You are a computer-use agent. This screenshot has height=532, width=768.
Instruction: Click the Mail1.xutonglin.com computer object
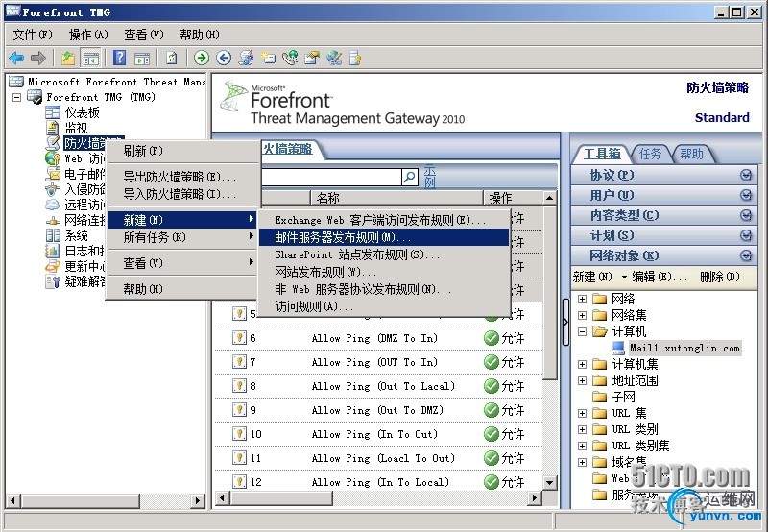(684, 349)
